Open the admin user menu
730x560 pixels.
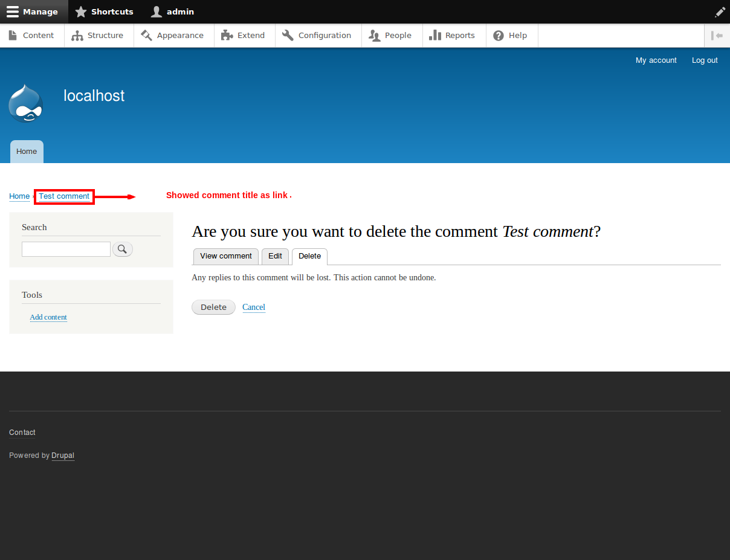pyautogui.click(x=173, y=11)
